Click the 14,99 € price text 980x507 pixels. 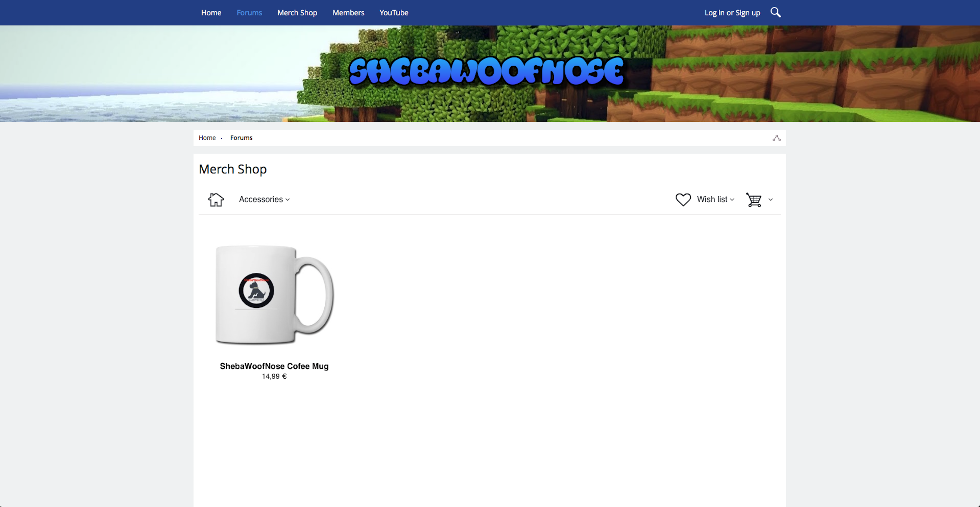pyautogui.click(x=274, y=377)
